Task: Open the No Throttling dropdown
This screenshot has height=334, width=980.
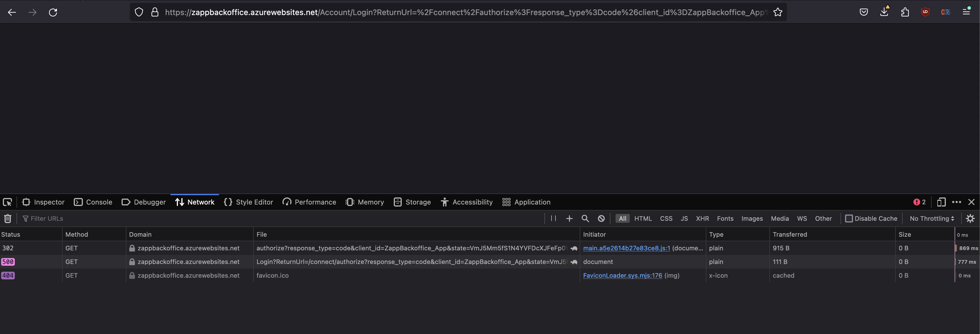Action: 930,218
